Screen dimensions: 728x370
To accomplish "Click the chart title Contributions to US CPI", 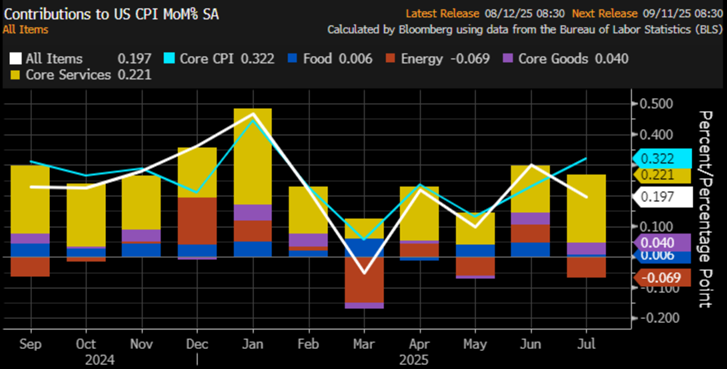I will tap(111, 14).
